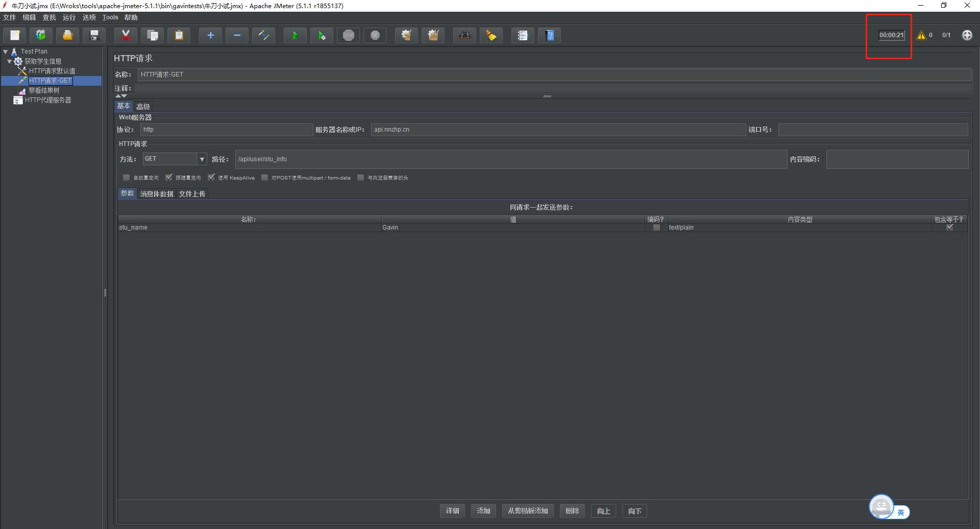Open Search with the binoculars icon

[x=464, y=35]
